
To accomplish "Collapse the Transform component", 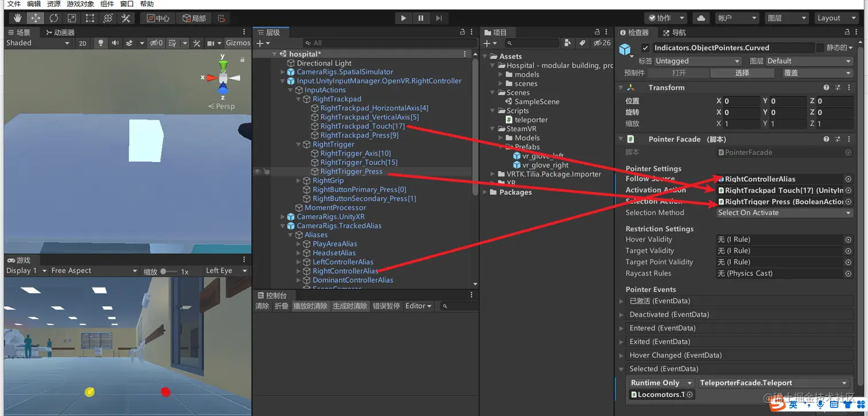I will click(x=621, y=88).
